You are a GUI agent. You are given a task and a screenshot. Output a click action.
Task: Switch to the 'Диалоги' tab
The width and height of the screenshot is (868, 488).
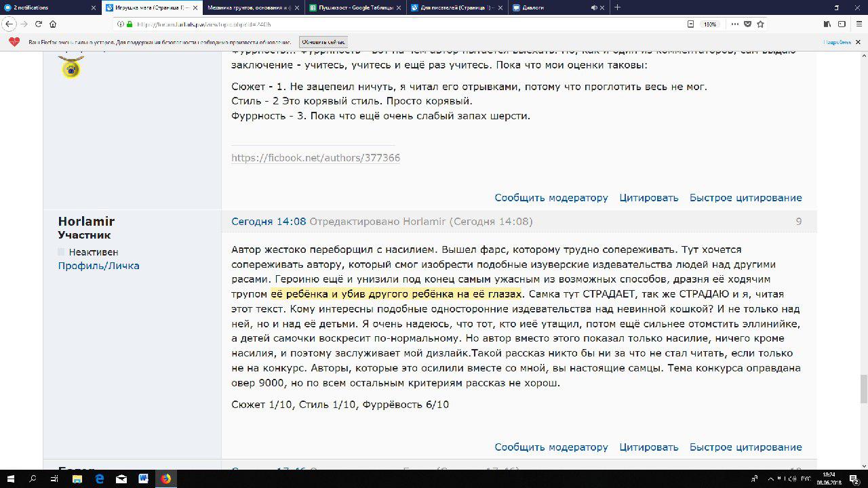click(559, 7)
